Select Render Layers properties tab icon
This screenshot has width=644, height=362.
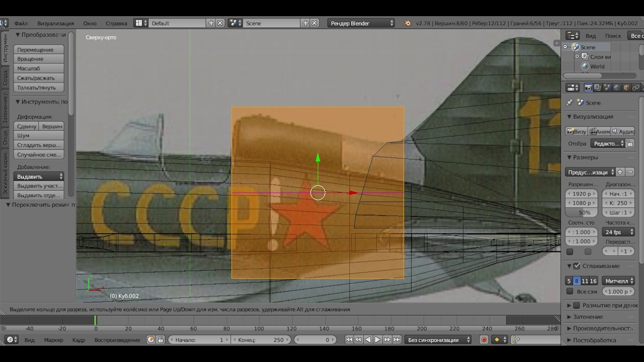(598, 87)
